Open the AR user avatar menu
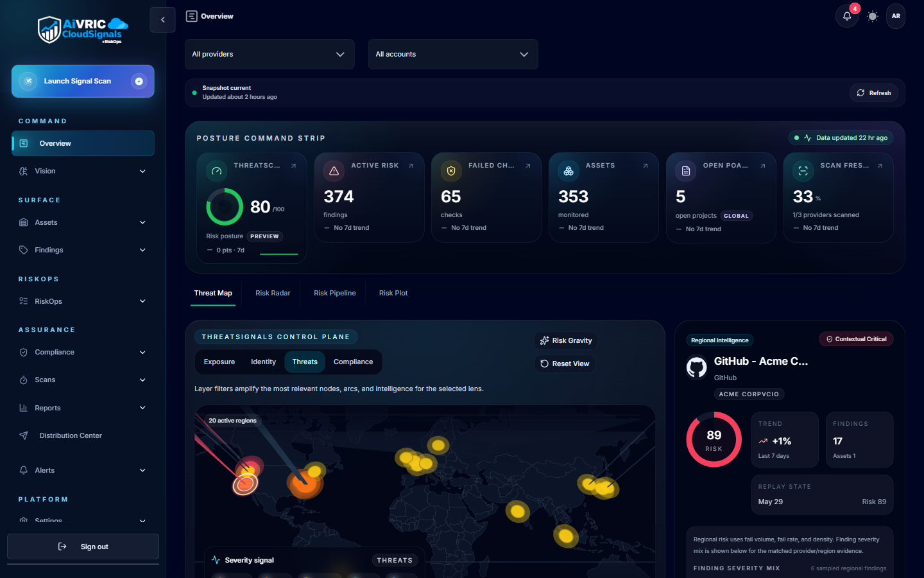924x578 pixels. point(896,16)
